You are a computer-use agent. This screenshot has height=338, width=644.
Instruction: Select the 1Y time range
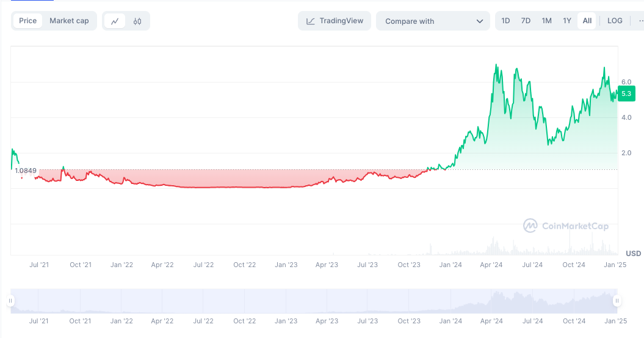[x=567, y=21]
